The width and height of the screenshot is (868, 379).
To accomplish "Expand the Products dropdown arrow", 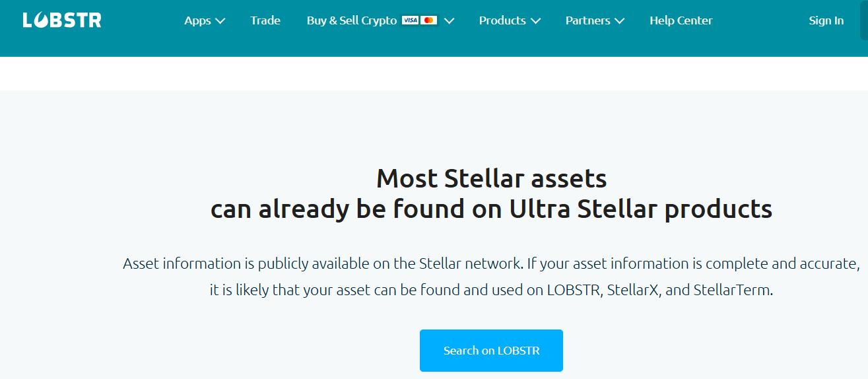I will point(535,21).
